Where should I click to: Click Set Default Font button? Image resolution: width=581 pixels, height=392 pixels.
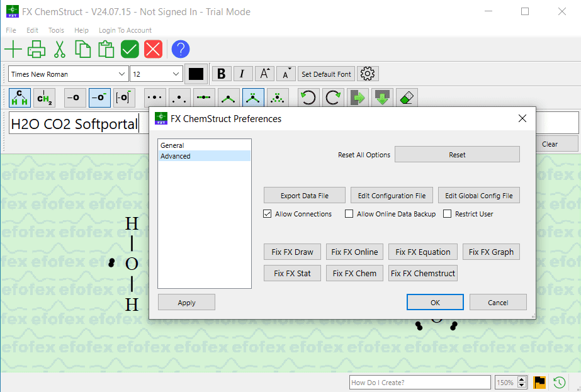[326, 74]
